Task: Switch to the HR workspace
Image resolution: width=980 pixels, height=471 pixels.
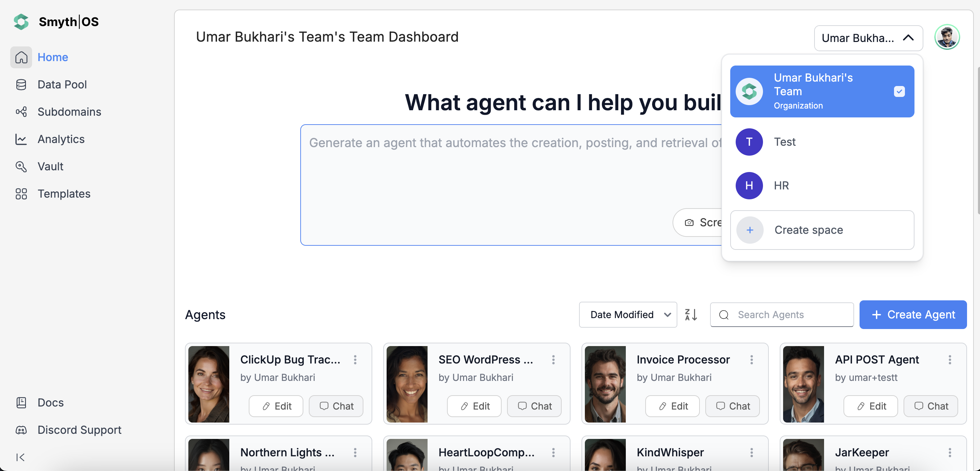Action: [781, 186]
